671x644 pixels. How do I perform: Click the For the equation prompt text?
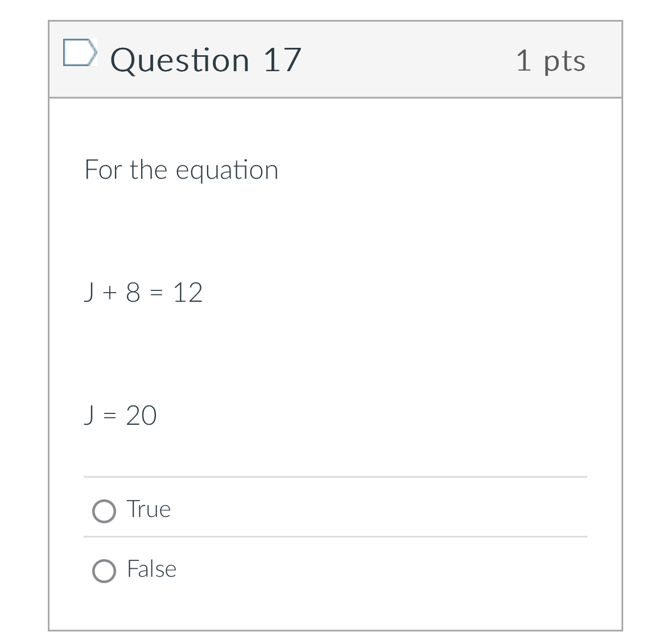[181, 169]
